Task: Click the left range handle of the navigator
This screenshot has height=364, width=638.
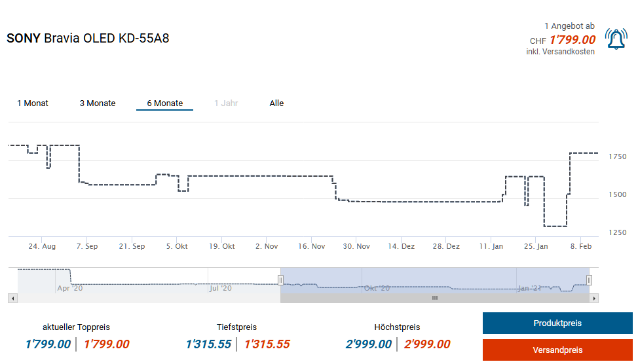Action: coord(280,280)
